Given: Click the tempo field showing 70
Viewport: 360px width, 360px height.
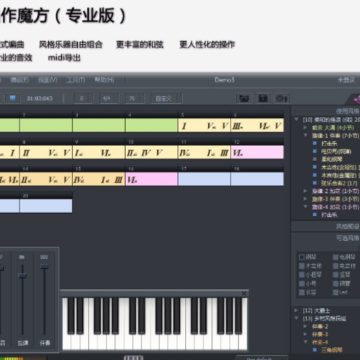Looking at the screenshot, I should tap(134, 99).
